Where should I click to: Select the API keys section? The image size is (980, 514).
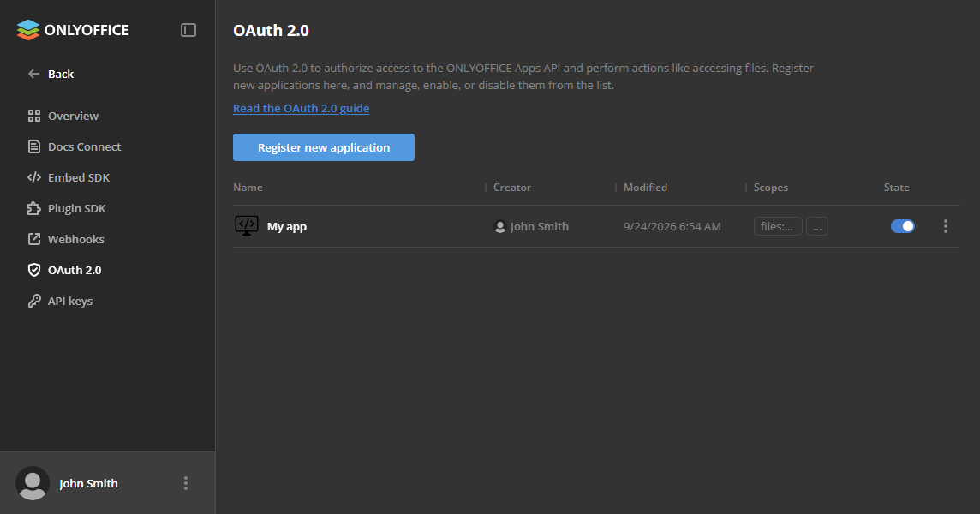coord(70,301)
